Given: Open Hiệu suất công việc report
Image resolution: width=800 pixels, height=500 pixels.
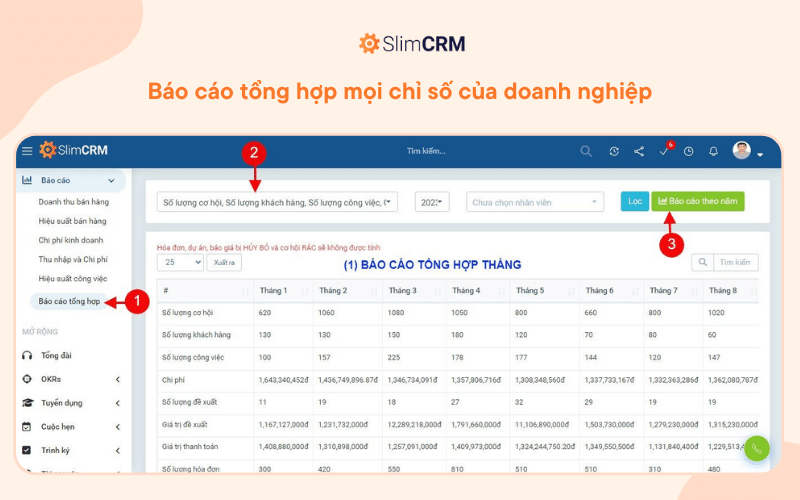Looking at the screenshot, I should (73, 279).
